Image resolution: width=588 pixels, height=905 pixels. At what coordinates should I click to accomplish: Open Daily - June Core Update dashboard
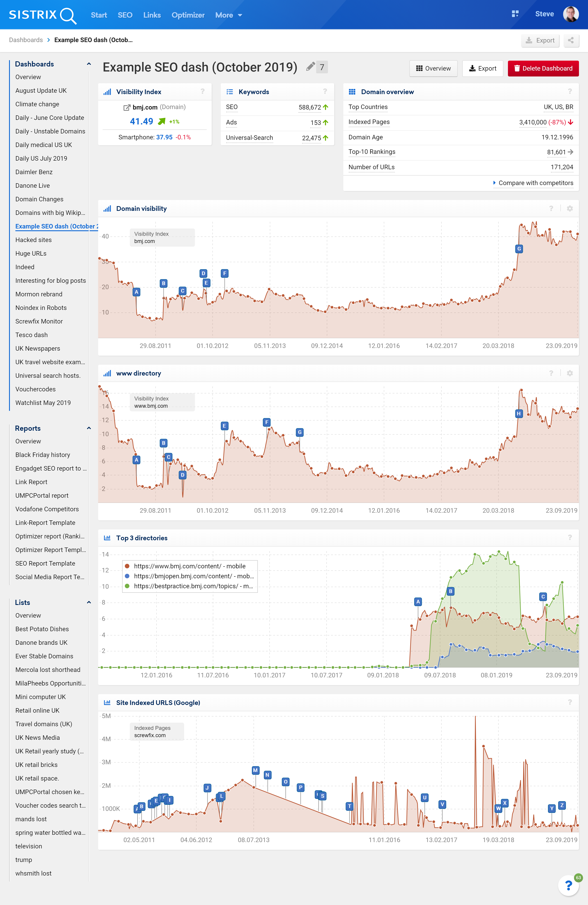coord(50,117)
